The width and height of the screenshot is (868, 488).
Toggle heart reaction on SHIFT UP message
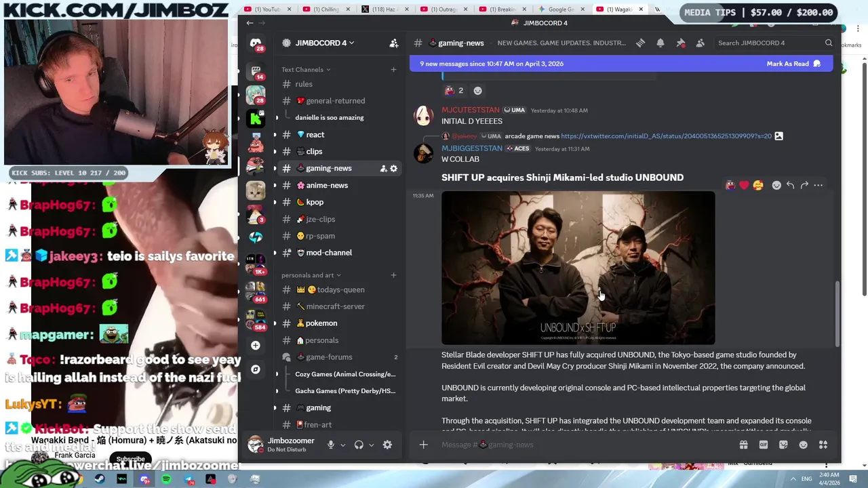coord(744,185)
